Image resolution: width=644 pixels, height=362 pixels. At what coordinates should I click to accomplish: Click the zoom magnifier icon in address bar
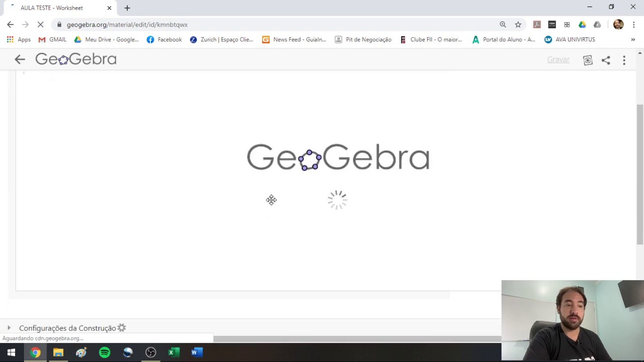(x=503, y=24)
